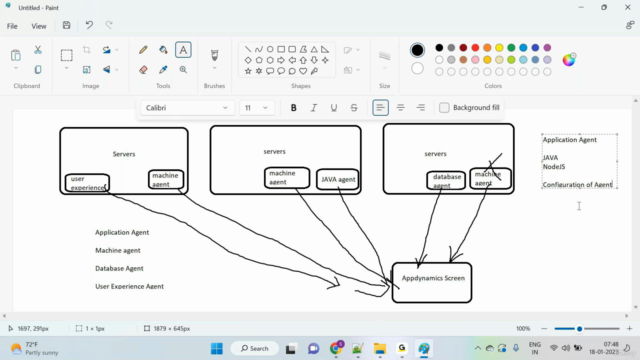
Task: Click the weather widget showing 72°F
Action: tap(35, 349)
